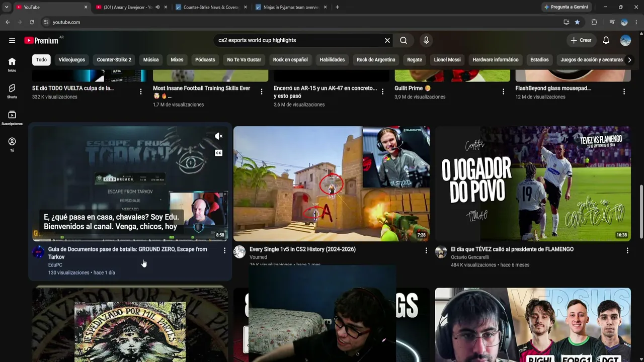Toggle subtitles on the Tarkov preview
This screenshot has height=362, width=644.
tap(218, 153)
